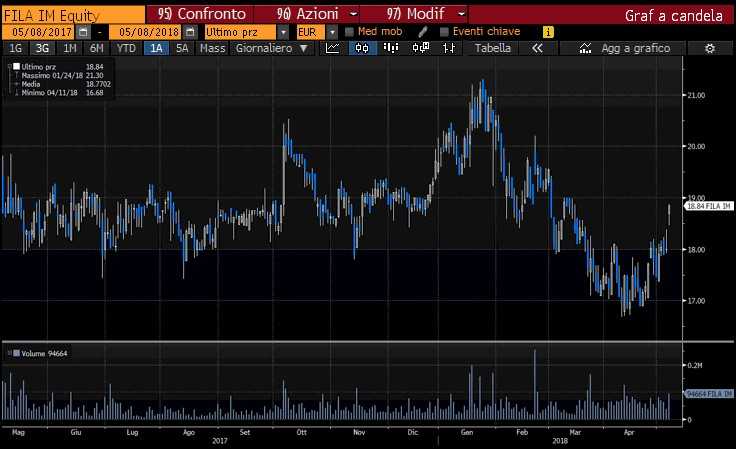This screenshot has width=736, height=449.
Task: Click the Agg a grafico chart icon
Action: point(585,48)
